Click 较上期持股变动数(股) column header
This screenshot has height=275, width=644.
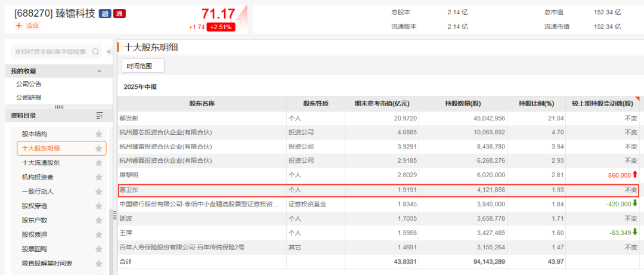pos(602,104)
